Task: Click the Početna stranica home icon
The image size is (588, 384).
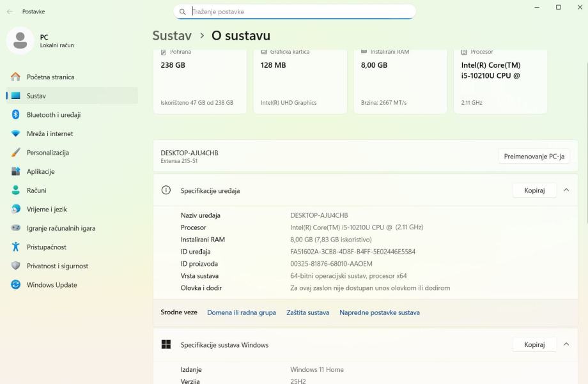Action: 16,77
